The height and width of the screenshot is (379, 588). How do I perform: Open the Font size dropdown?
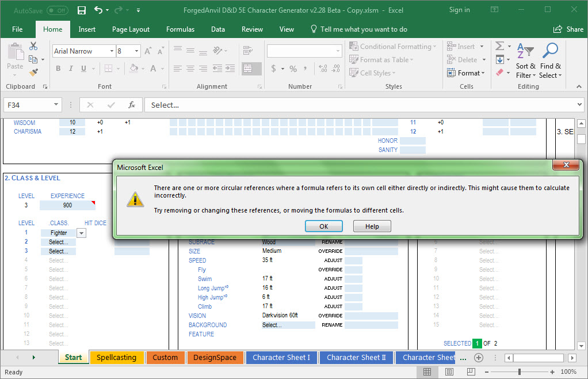click(x=136, y=51)
